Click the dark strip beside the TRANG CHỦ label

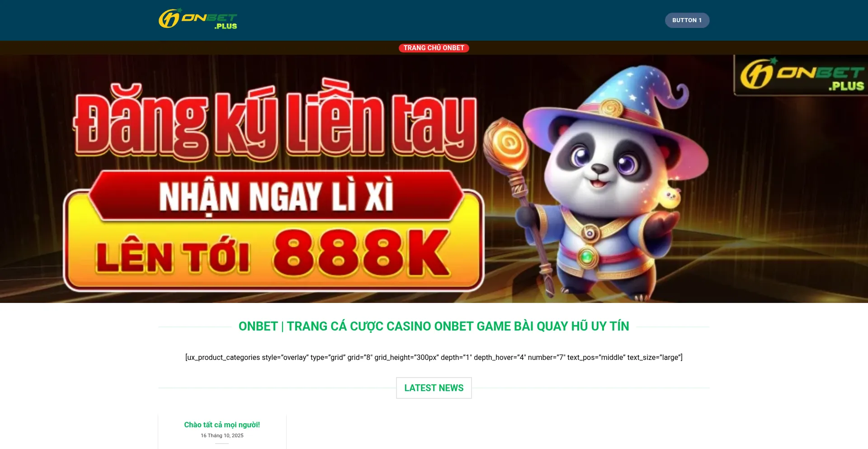[x=199, y=48]
